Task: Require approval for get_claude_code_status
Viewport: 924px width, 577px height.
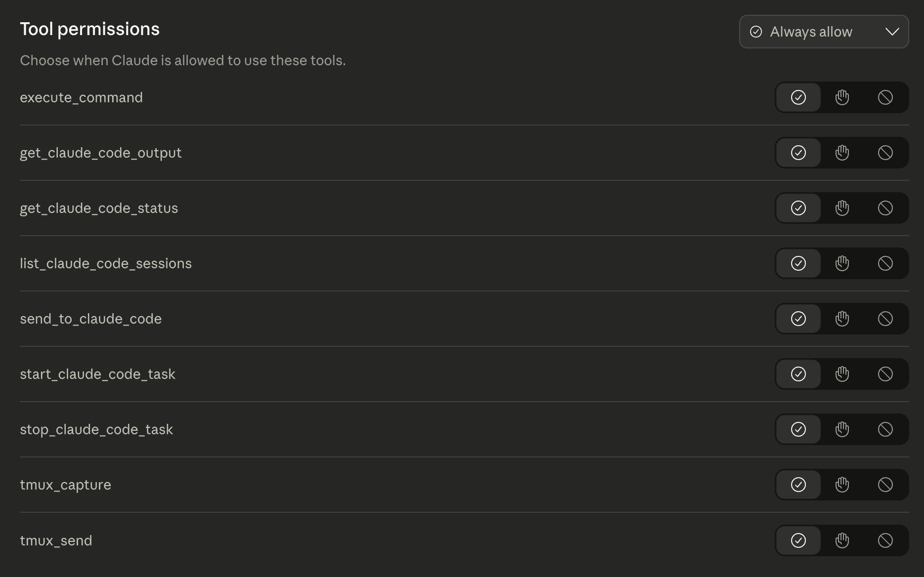Action: tap(842, 208)
